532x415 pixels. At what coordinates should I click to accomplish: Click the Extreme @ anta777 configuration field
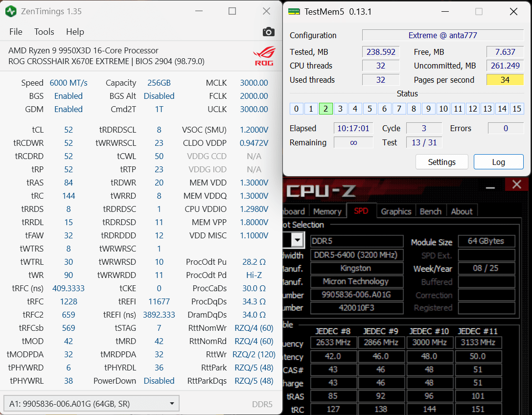point(443,35)
